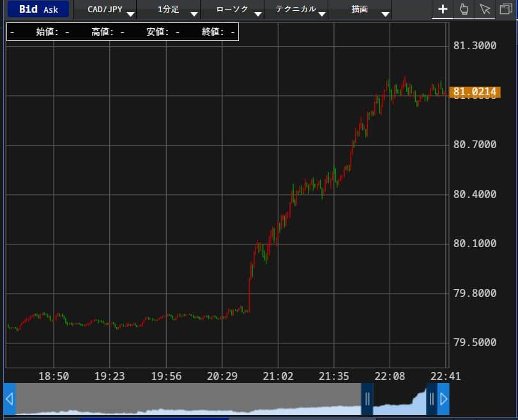Click the 80.1000 price axis label

point(475,243)
